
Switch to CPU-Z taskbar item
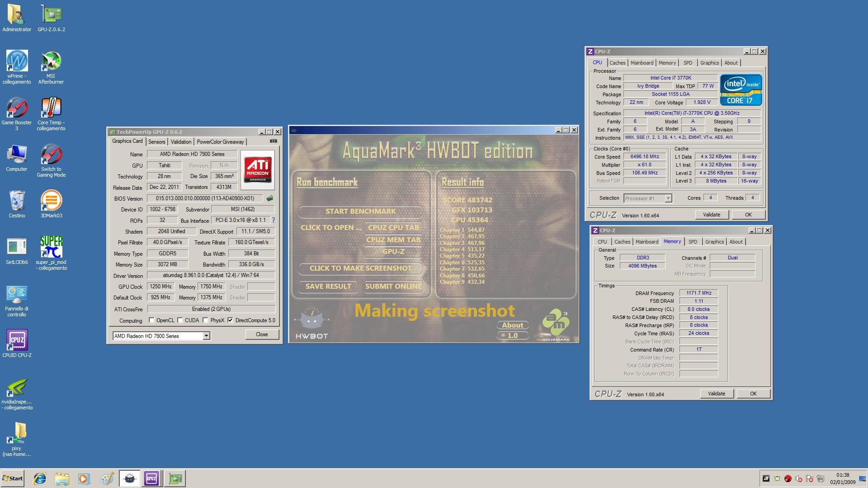tap(151, 479)
